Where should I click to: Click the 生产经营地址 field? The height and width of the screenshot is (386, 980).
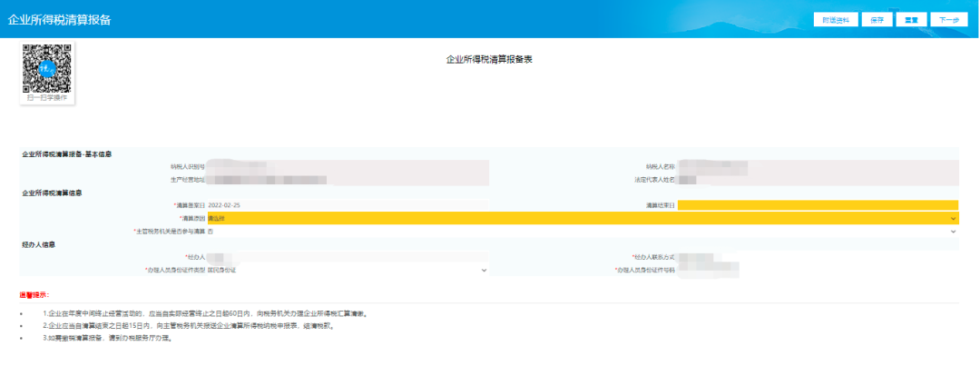[x=347, y=180]
